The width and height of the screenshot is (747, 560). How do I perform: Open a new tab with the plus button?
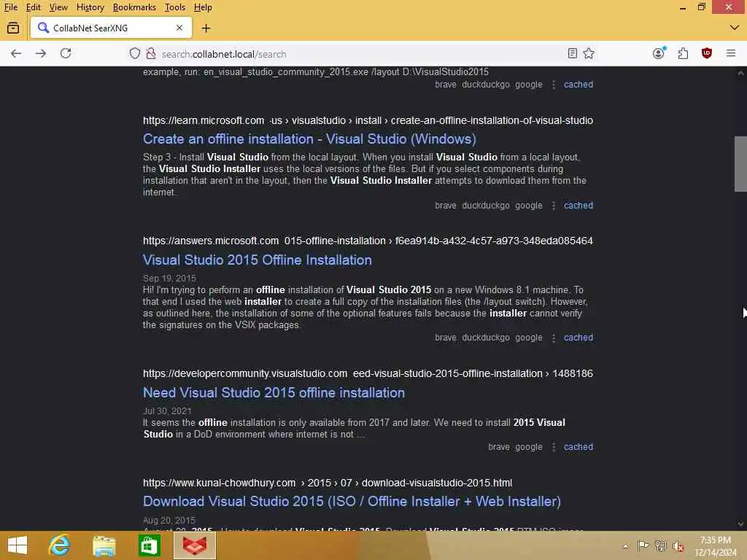206,28
